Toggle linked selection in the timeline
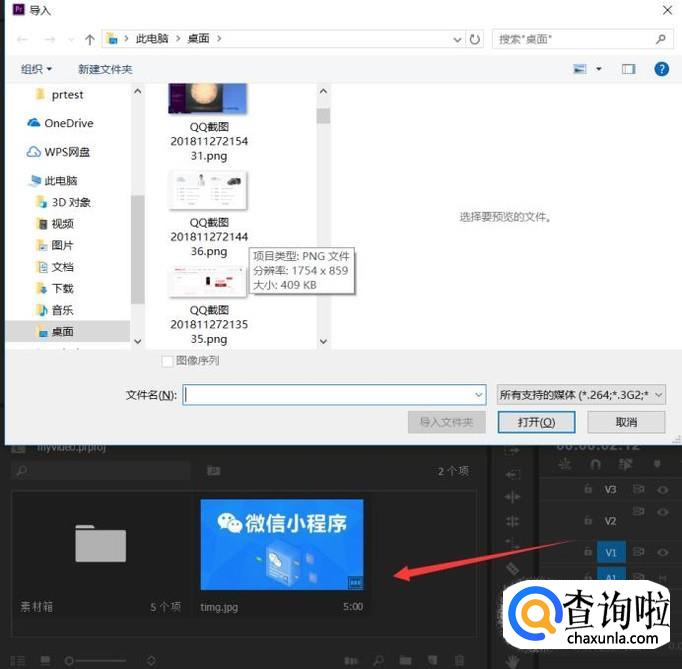This screenshot has width=682, height=669. pos(625,464)
